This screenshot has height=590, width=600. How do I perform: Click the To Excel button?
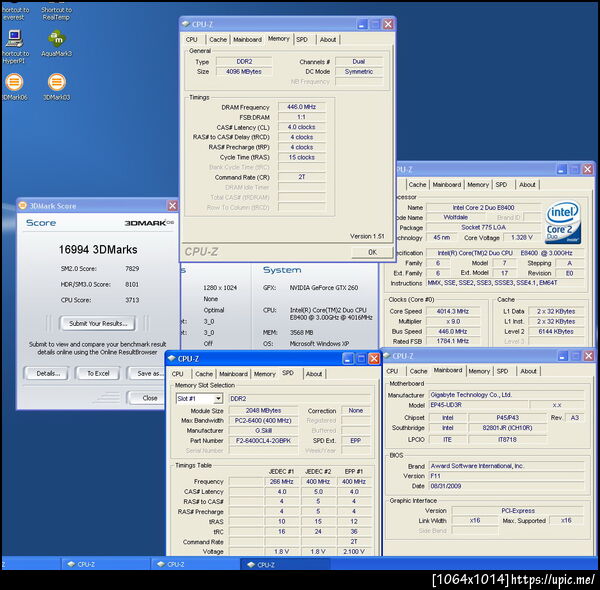[x=98, y=373]
